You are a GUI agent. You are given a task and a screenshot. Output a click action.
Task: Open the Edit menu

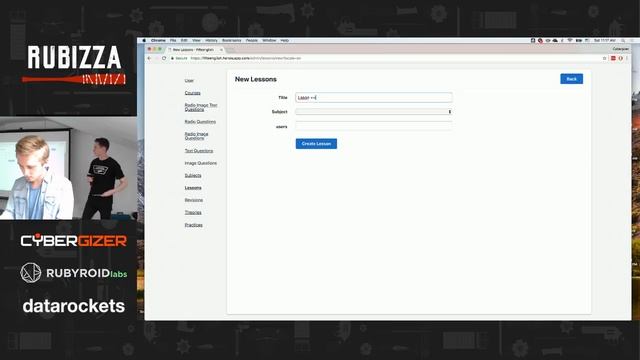pos(184,40)
